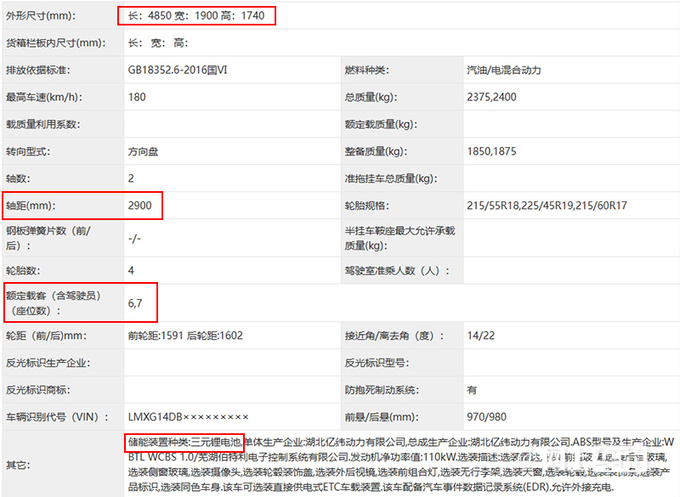
Task: Click the value 前轮距:1591 后轮距:1602
Action: tap(185, 336)
